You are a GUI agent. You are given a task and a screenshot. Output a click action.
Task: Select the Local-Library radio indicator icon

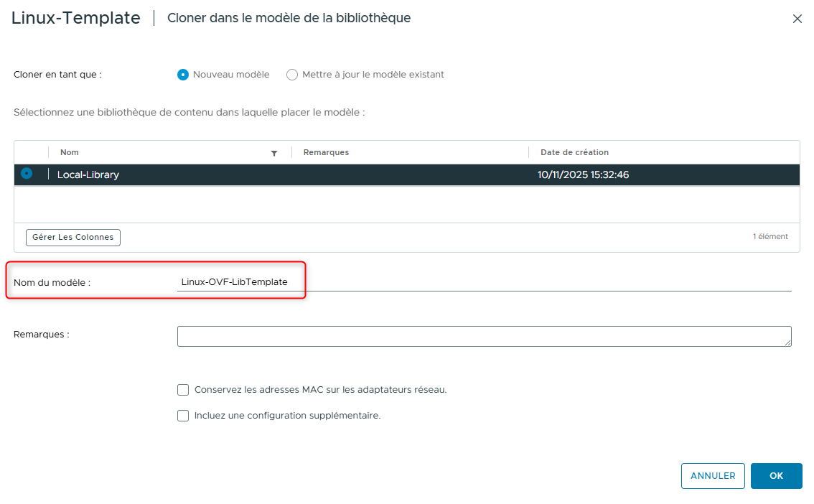pyautogui.click(x=26, y=174)
